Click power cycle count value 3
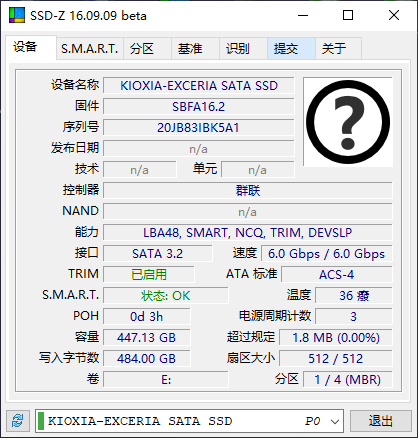418x438 pixels. click(x=354, y=317)
